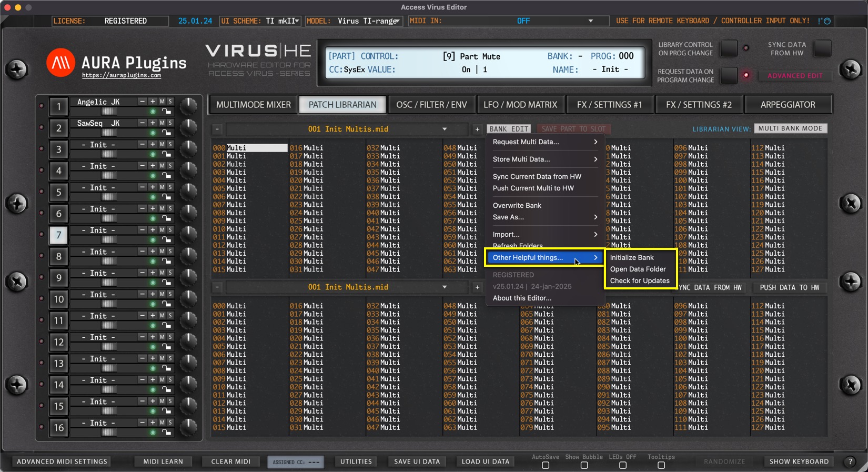This screenshot has height=472, width=868.
Task: Click previous bank minus button in lower librarian
Action: 217,287
